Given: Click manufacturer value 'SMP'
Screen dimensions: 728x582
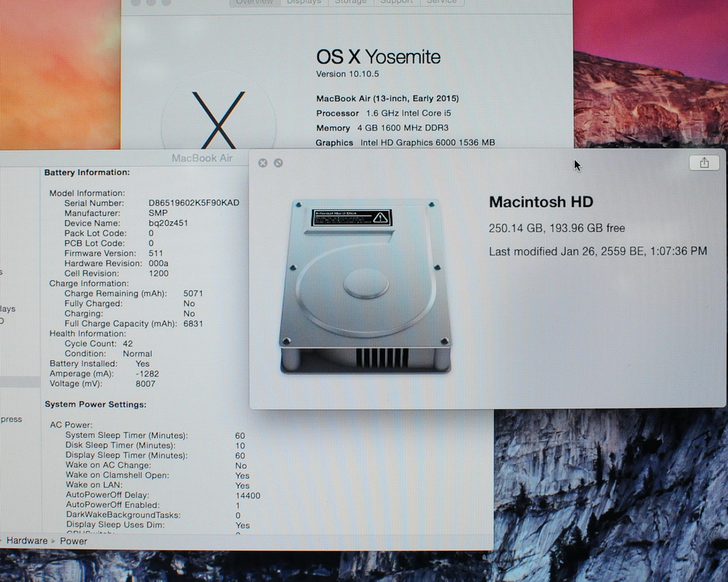Looking at the screenshot, I should [x=158, y=213].
